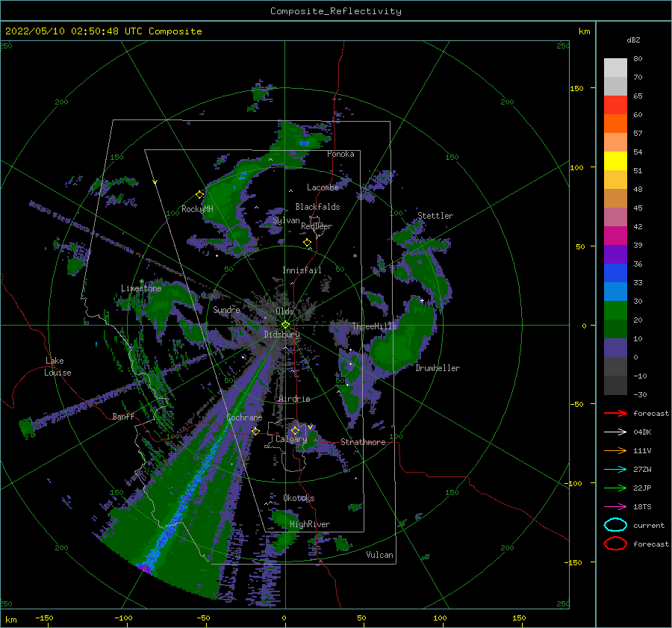Click the yellow diamond marker above Calgary label

tap(295, 430)
